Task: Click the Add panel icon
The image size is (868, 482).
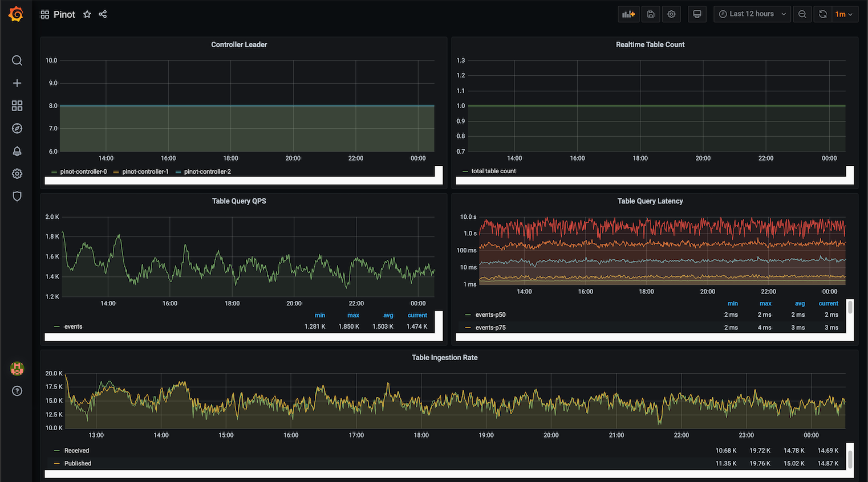Action: coord(628,14)
